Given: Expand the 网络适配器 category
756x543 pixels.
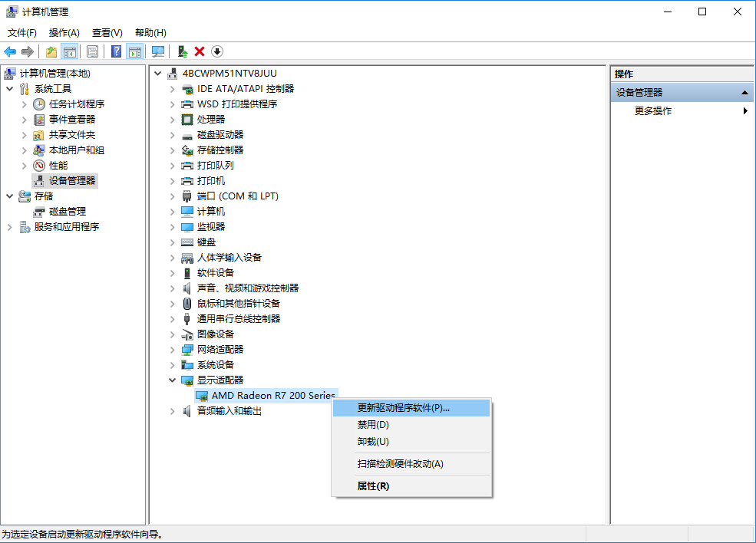Looking at the screenshot, I should pos(172,349).
